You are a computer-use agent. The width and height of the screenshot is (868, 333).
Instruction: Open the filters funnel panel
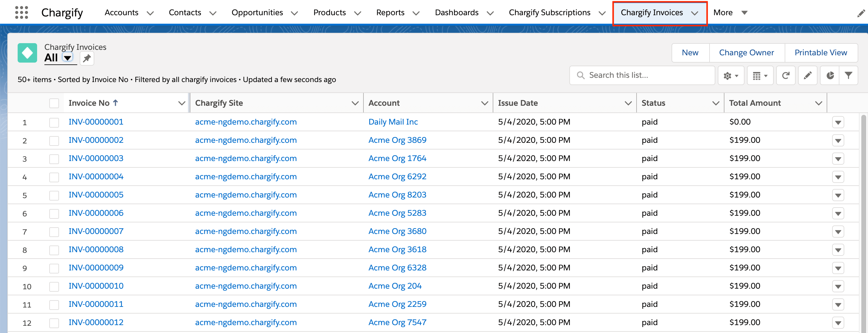(x=848, y=75)
